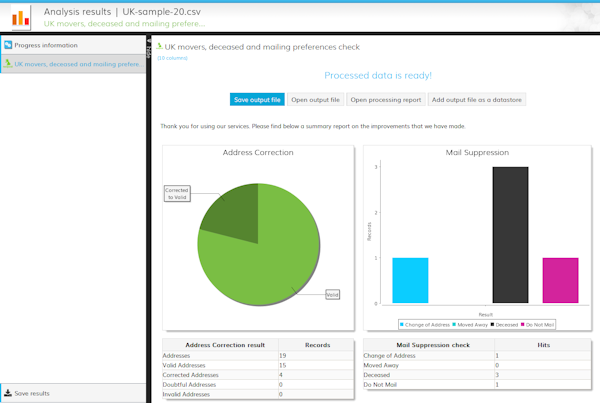Click the green icon beside results heading
This screenshot has height=403, width=600.
pyautogui.click(x=160, y=46)
